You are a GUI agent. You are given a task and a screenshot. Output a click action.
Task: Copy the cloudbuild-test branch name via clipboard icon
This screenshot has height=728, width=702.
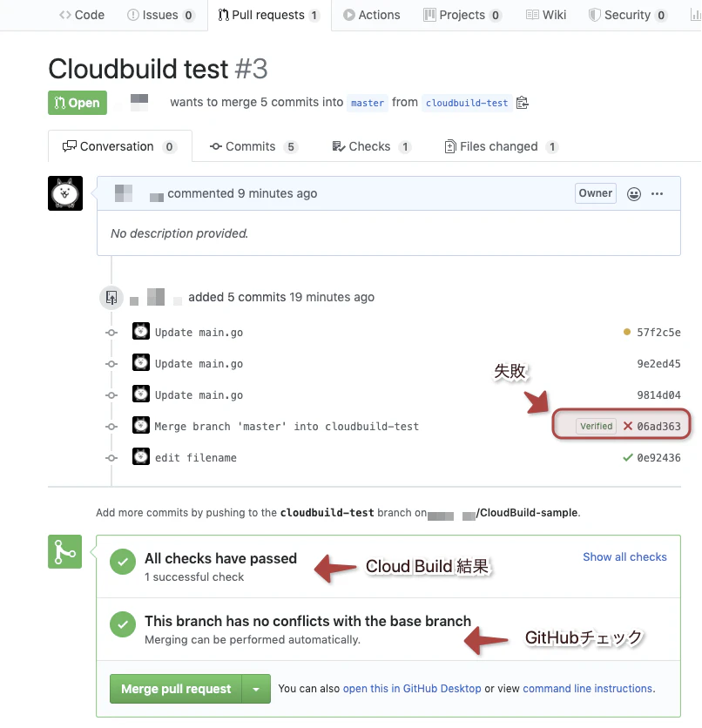pos(523,103)
